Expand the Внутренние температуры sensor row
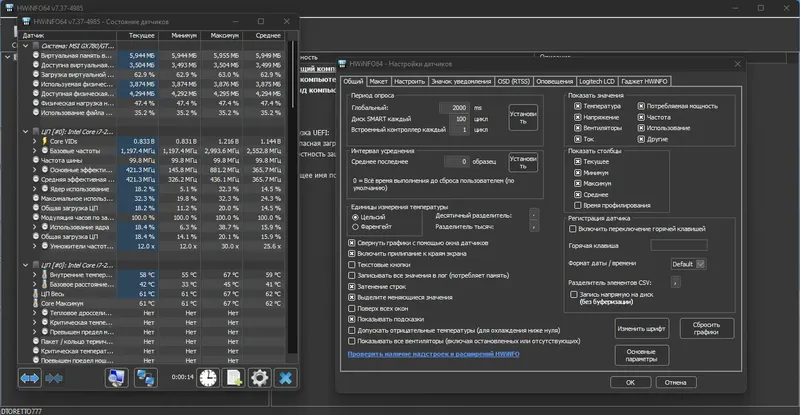 point(32,274)
